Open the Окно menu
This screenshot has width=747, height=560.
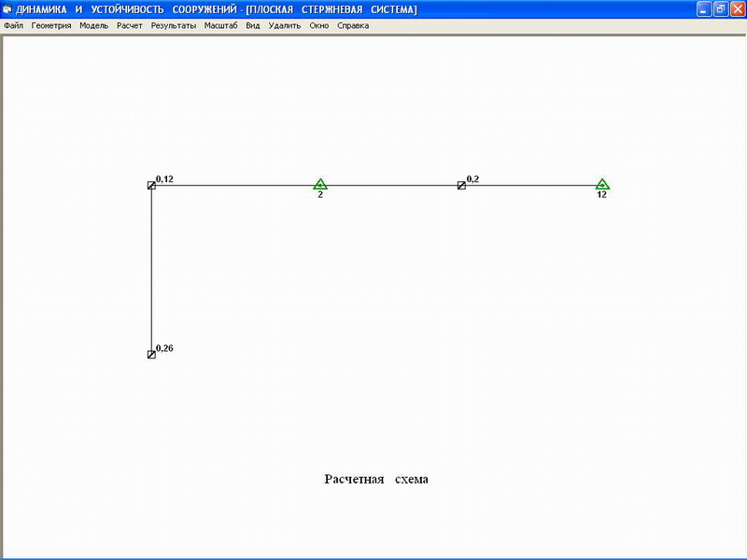click(318, 26)
